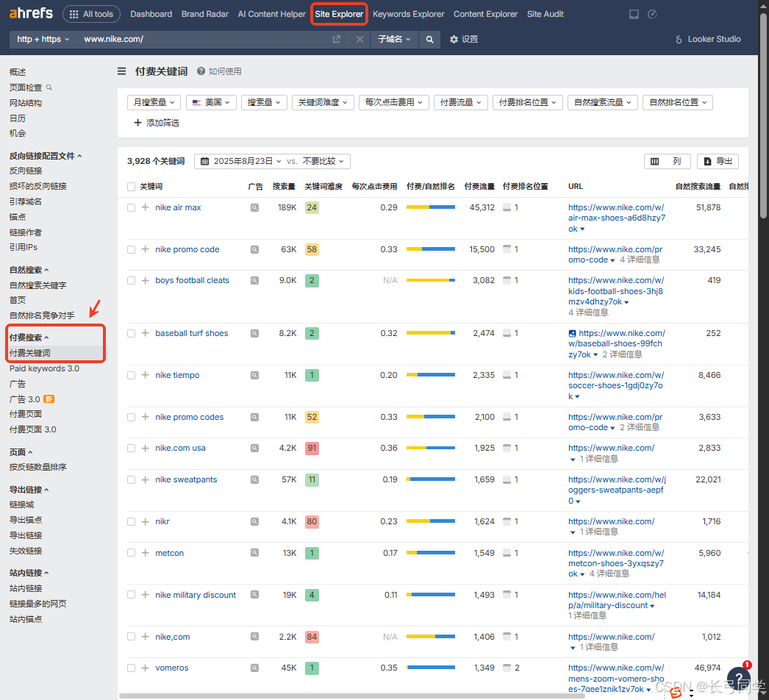Clear the URL with the X icon
The image size is (769, 700).
click(x=360, y=39)
